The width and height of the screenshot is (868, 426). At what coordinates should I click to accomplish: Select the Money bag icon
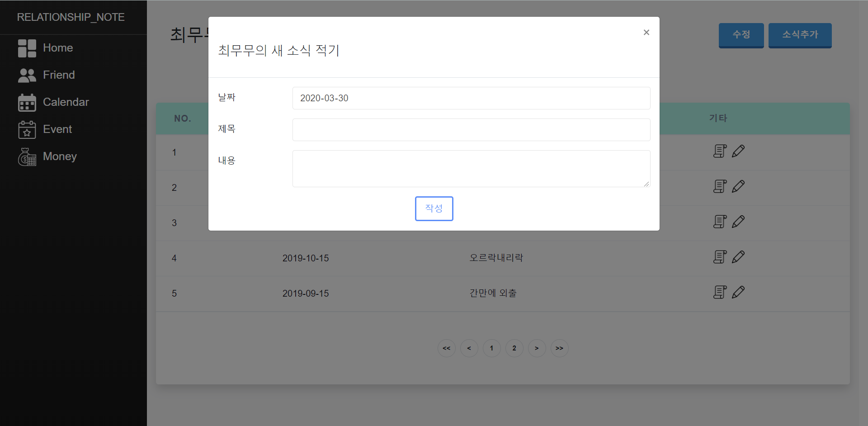(27, 156)
